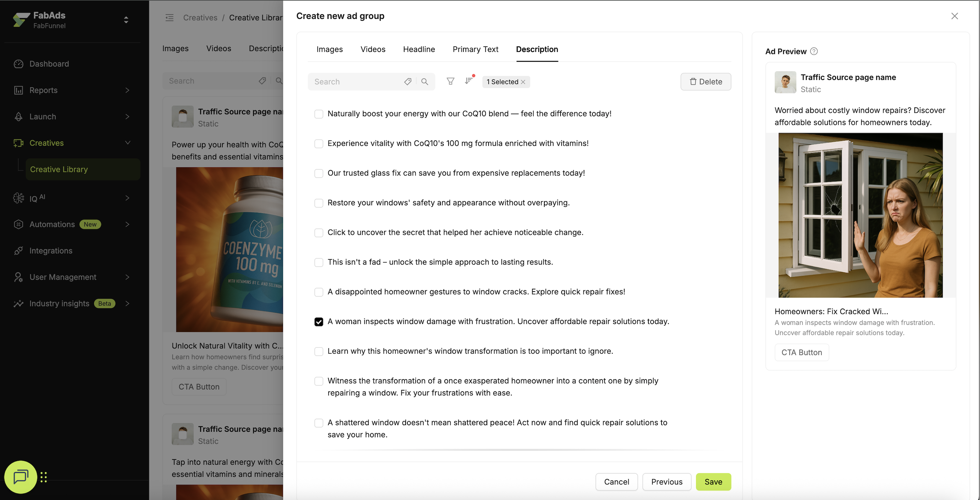
Task: Clear the 1 Selected filter chip
Action: 523,82
